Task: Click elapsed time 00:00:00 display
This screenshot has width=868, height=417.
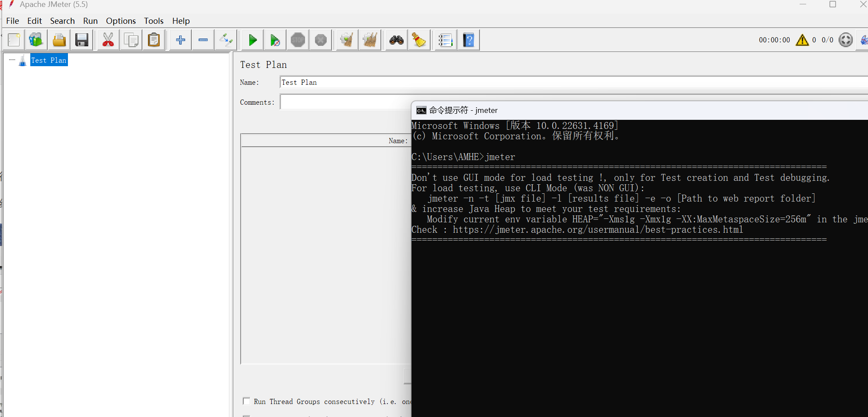Action: click(774, 40)
